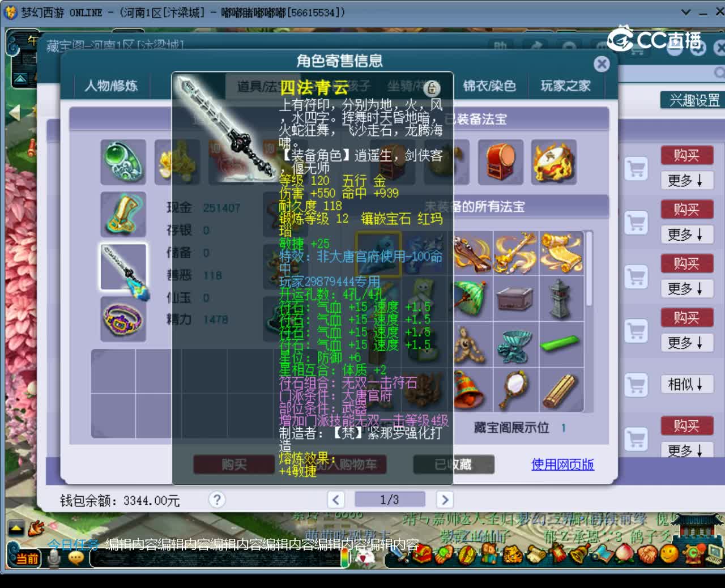The image size is (725, 588).
Task: Open the red treasure chest toolbar icon
Action: click(x=422, y=556)
